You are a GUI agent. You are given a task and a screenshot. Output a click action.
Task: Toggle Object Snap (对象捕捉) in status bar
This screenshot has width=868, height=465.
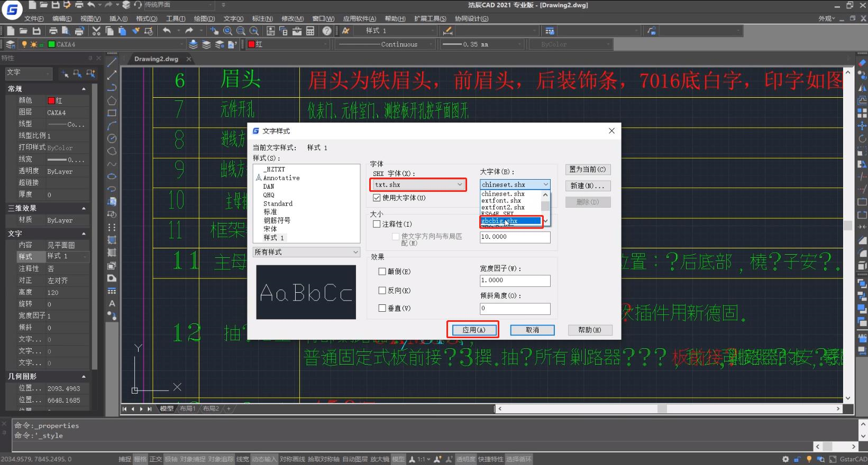[x=193, y=459]
